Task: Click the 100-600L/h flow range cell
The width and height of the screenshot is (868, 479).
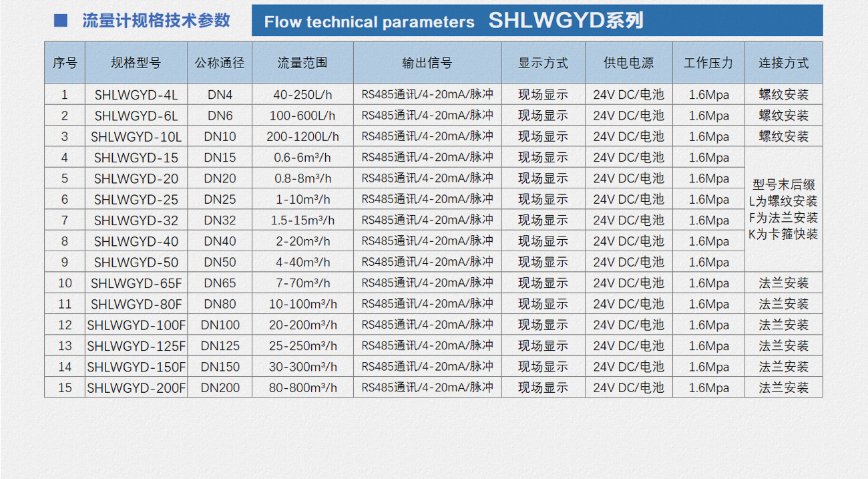Action: [302, 116]
